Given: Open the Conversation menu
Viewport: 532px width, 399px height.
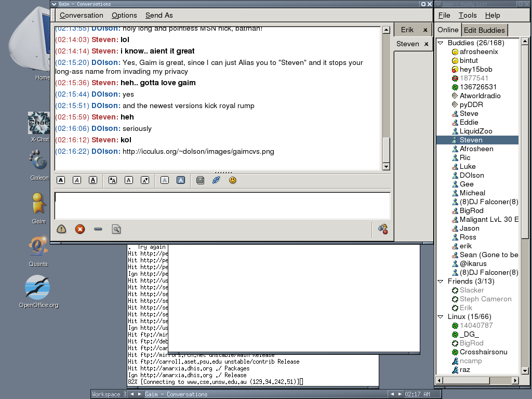Looking at the screenshot, I should tap(82, 15).
